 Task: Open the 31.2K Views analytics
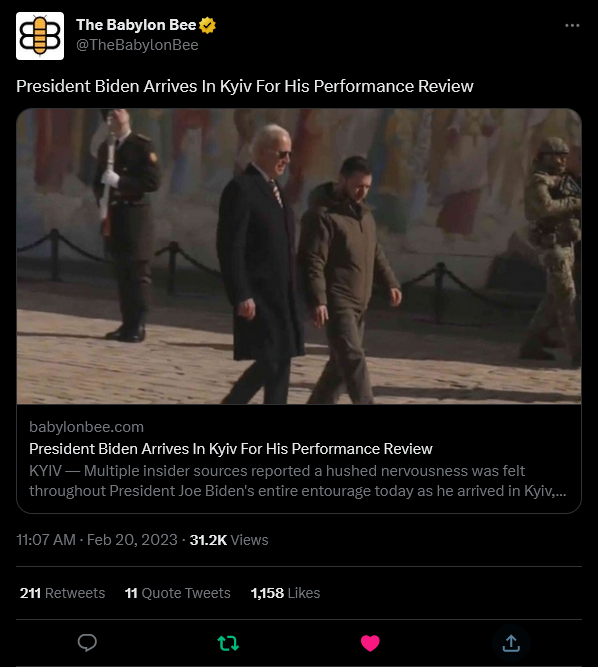(229, 540)
